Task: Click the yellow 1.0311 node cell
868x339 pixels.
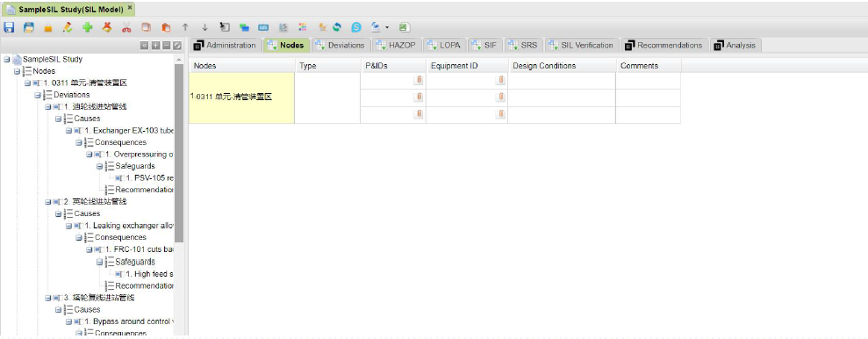Action: click(241, 97)
